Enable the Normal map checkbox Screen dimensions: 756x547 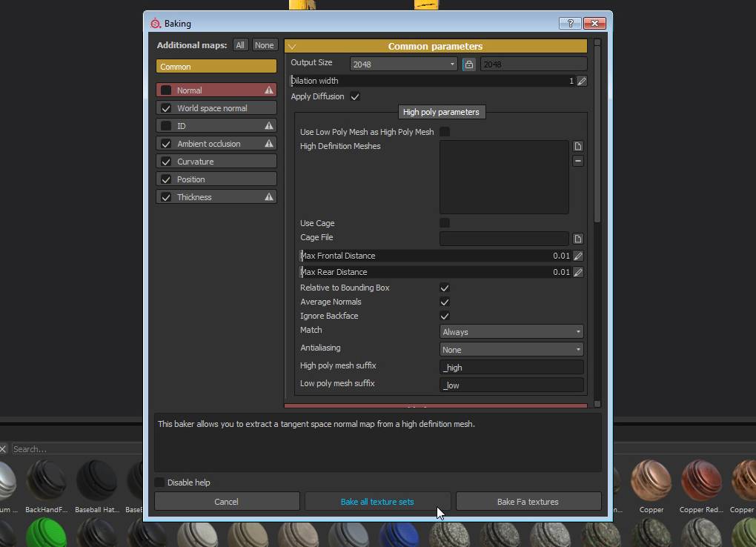tap(166, 90)
